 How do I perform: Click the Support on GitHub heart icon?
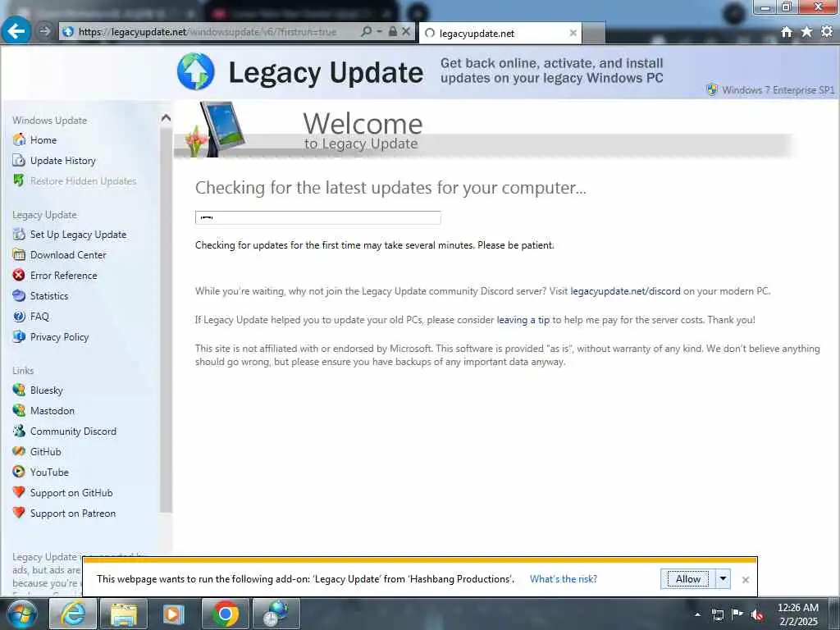tap(19, 492)
